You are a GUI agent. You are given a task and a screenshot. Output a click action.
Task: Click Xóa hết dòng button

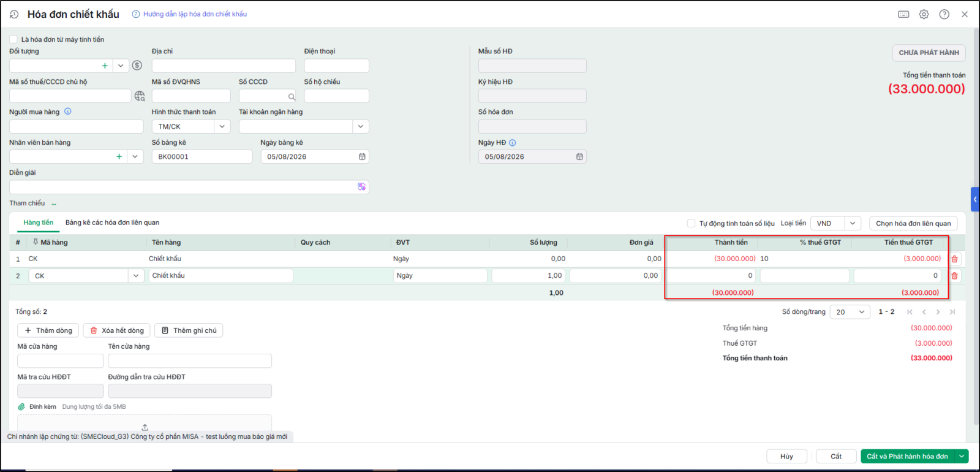[116, 330]
